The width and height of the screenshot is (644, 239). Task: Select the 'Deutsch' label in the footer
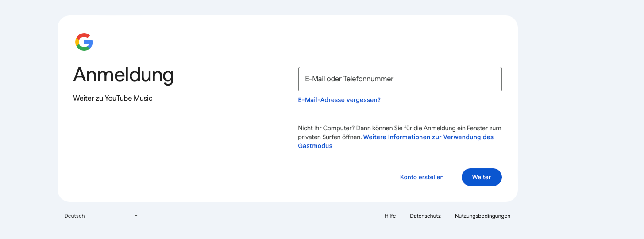pyautogui.click(x=74, y=216)
